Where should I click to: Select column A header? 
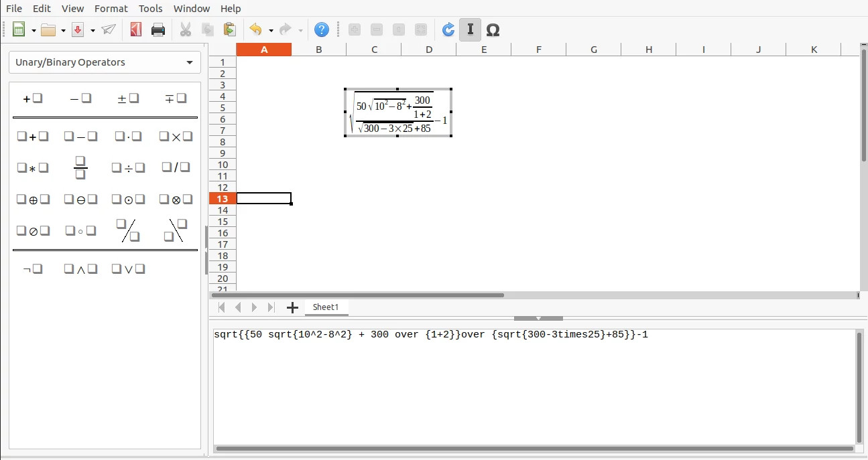(264, 50)
